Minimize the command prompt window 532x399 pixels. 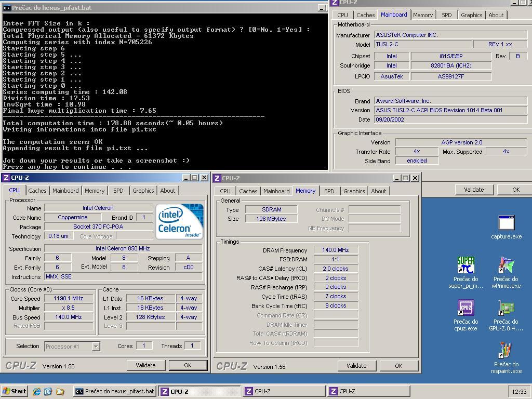[x=322, y=8]
